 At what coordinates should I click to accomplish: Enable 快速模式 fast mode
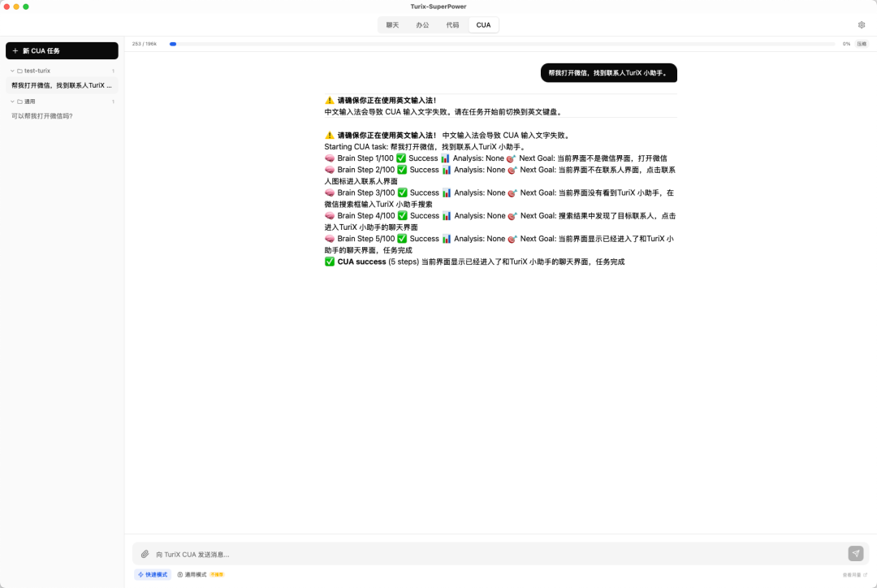(x=153, y=574)
